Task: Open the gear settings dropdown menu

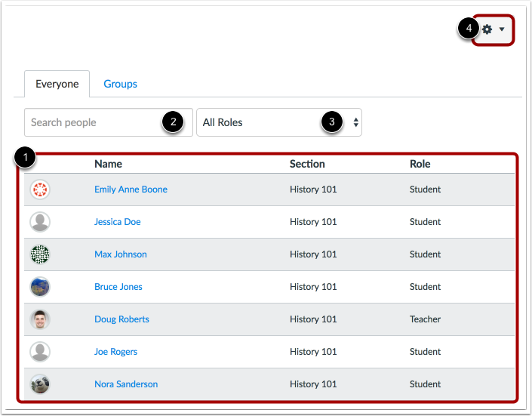Action: coord(493,29)
